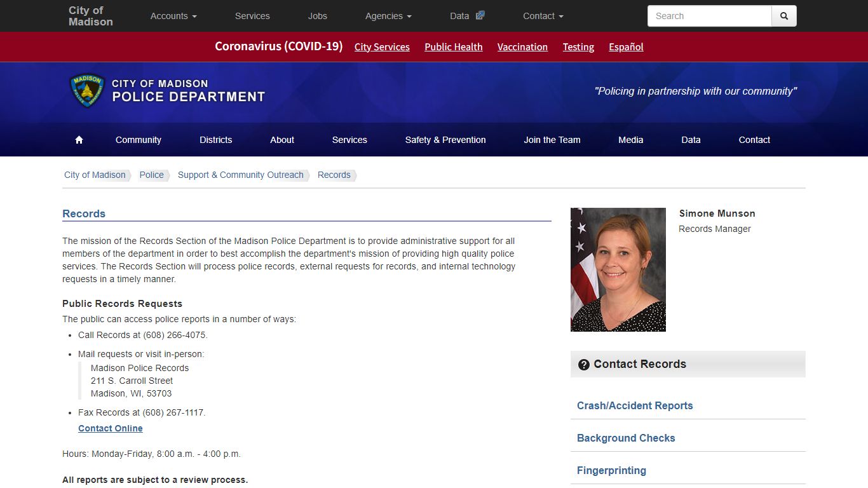
Task: Click the Hours: Monday-Friday line
Action: coord(151,454)
